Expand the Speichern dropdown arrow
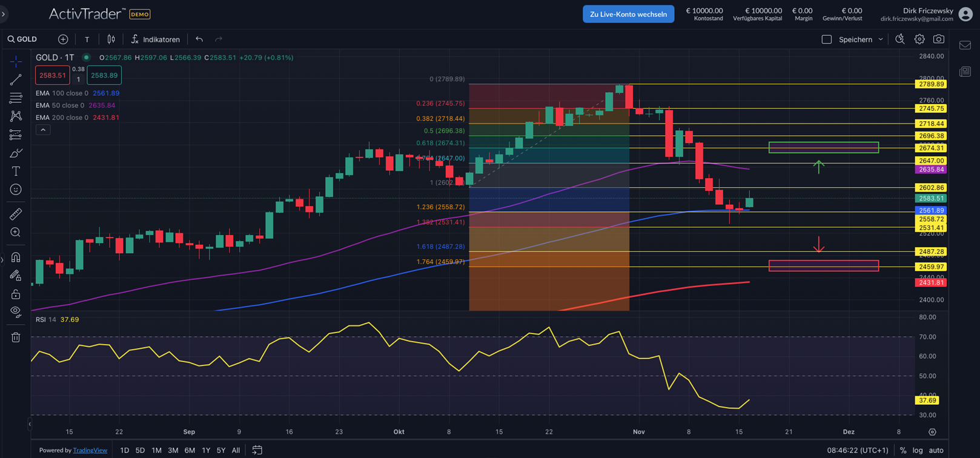Screen dimensions: 980x458 pos(881,39)
